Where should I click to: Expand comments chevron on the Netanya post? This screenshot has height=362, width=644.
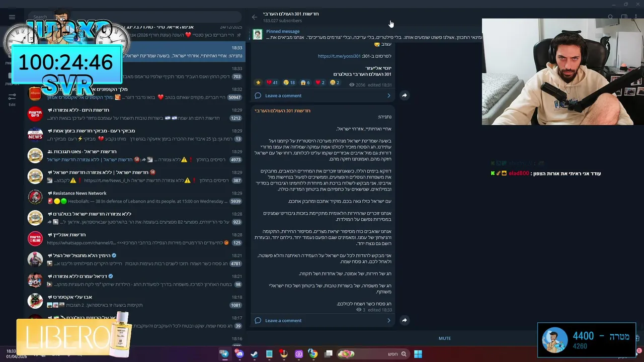(x=388, y=320)
